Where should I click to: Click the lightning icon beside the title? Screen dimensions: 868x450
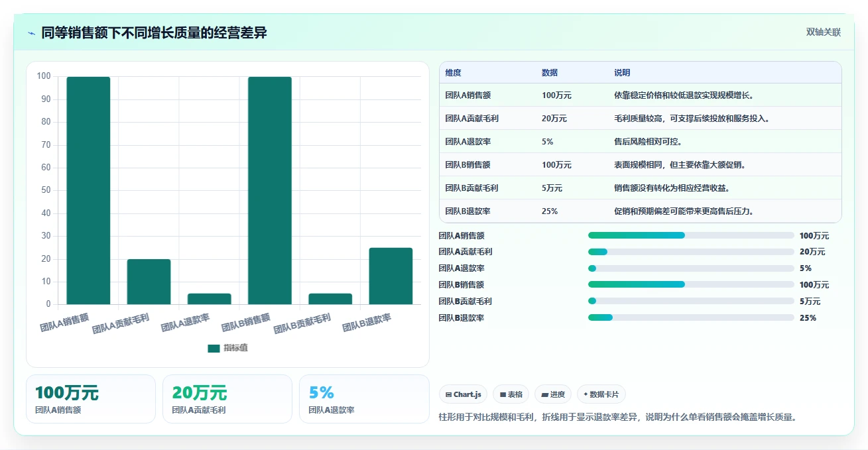pyautogui.click(x=31, y=33)
